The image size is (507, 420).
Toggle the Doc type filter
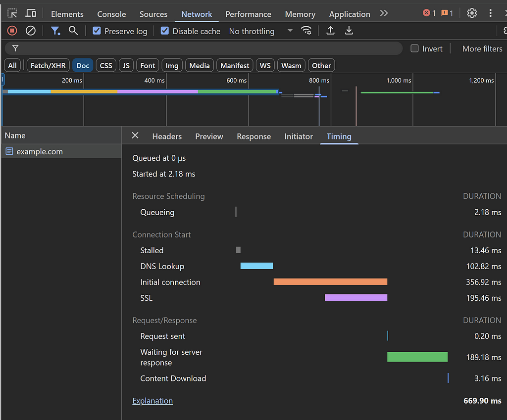83,66
